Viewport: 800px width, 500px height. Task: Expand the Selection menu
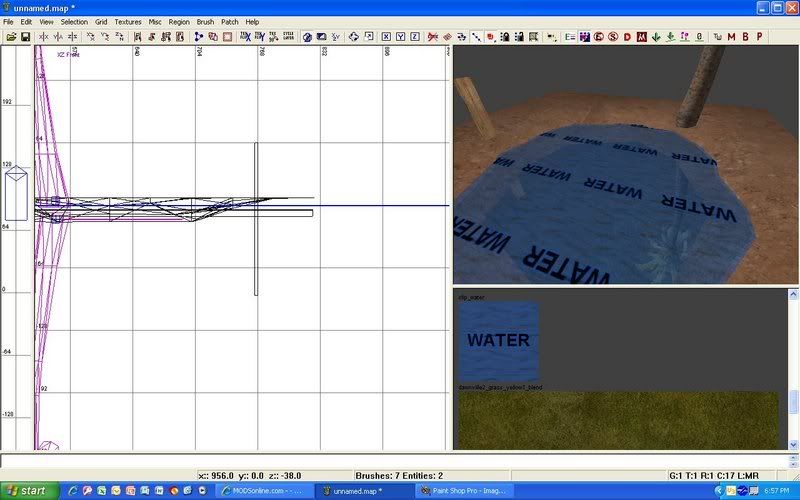pyautogui.click(x=74, y=21)
